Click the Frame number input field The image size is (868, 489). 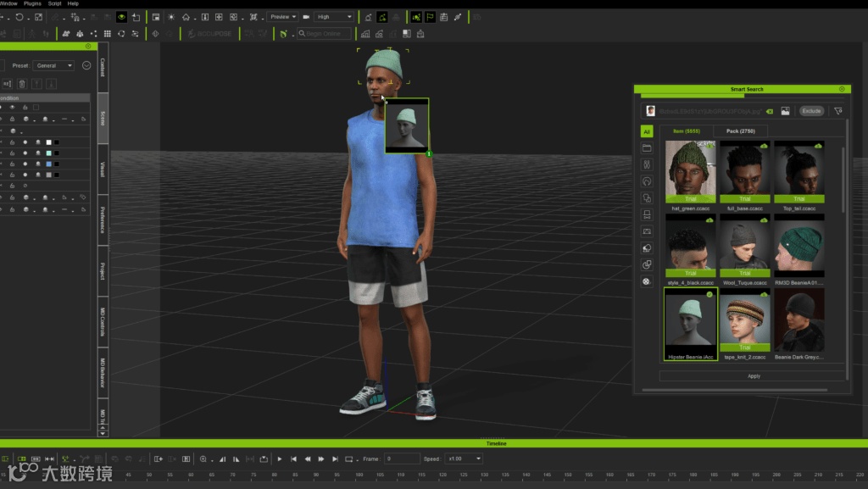(x=402, y=459)
